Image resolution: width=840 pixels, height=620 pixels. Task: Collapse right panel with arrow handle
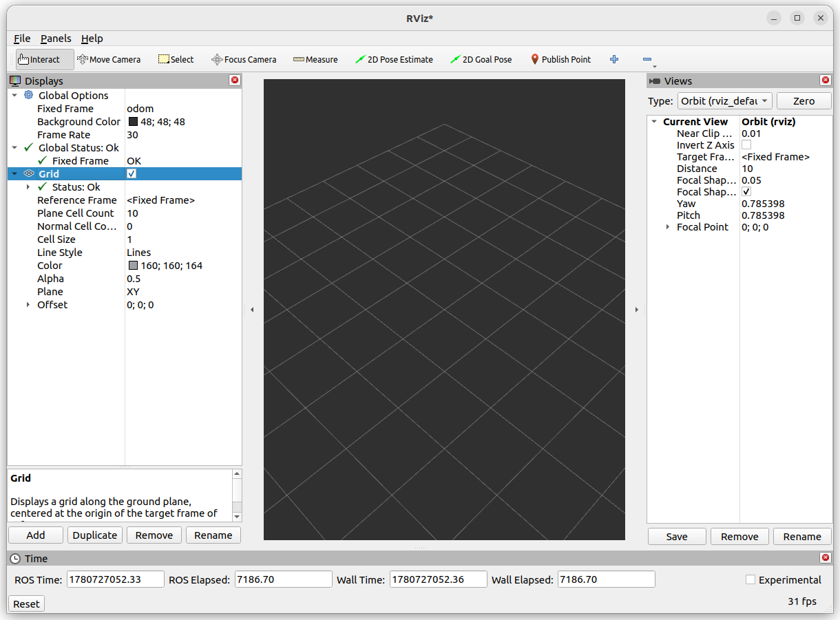(636, 310)
